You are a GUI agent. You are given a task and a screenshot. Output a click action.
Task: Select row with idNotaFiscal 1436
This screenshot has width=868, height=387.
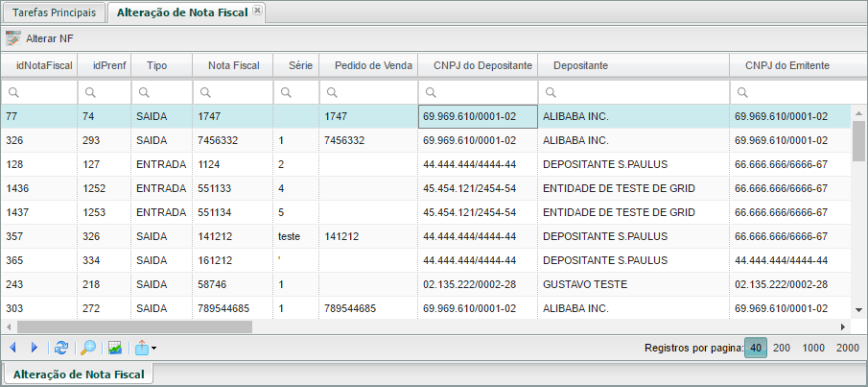(x=426, y=188)
